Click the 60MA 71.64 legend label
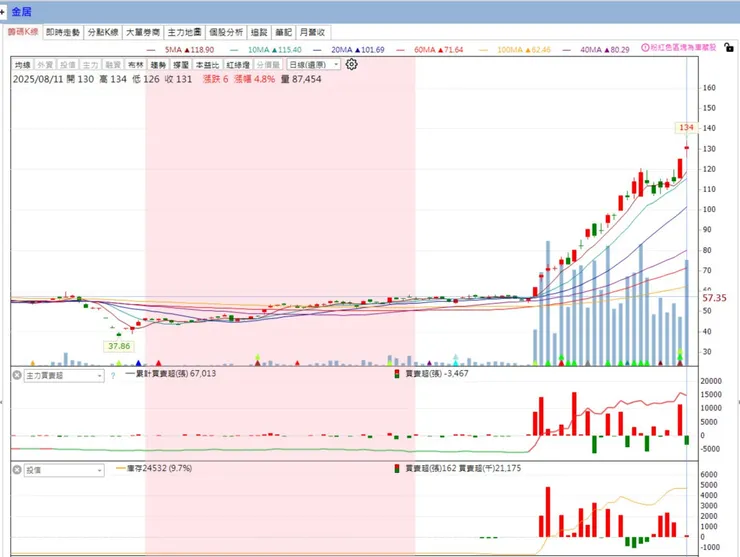This screenshot has width=740, height=557. (x=438, y=50)
